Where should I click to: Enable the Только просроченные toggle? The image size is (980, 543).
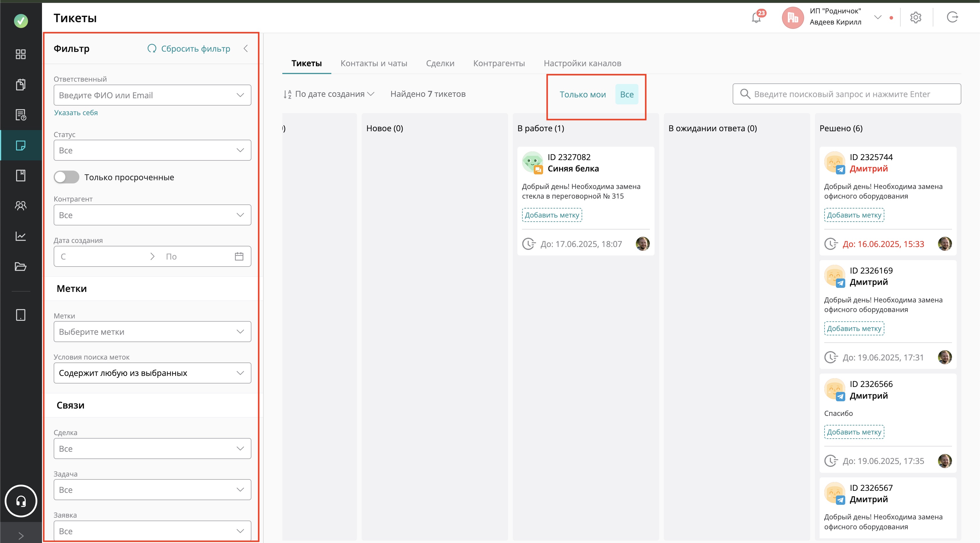click(66, 177)
